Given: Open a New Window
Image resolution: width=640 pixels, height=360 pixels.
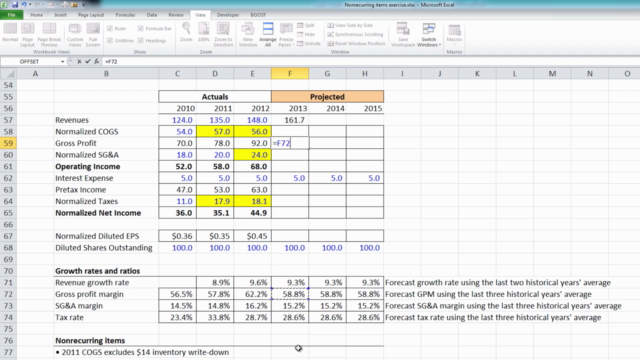Looking at the screenshot, I should 248,34.
